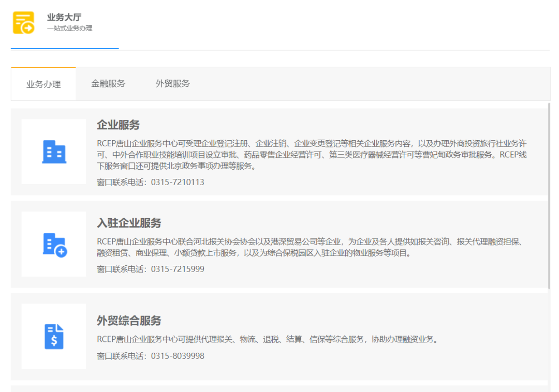Open the 入驻企业服务 heading
Viewport: 559px width, 392px height.
tap(129, 223)
